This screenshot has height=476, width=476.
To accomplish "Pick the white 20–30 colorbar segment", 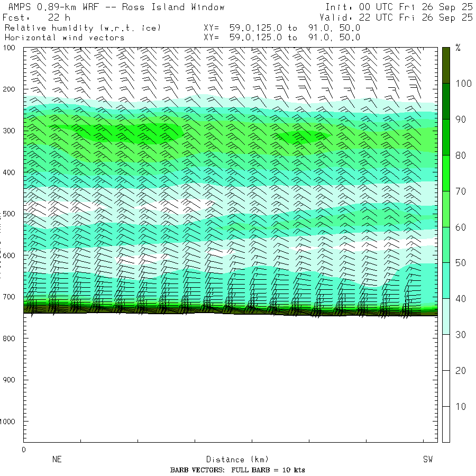I will (446, 352).
